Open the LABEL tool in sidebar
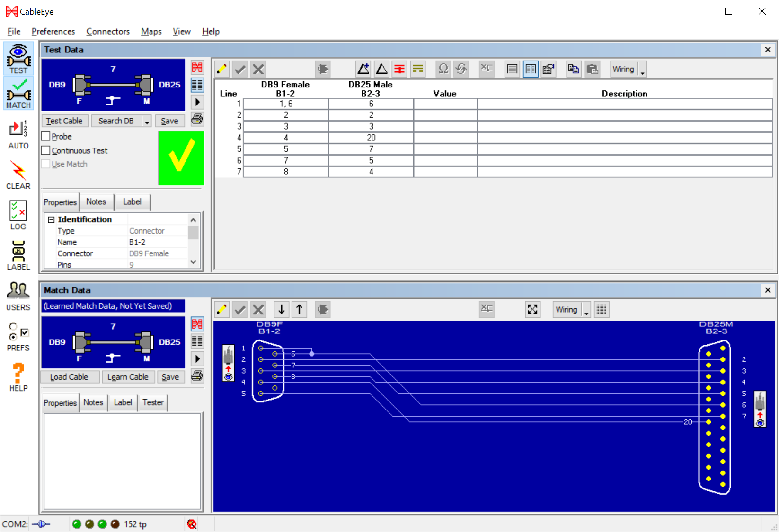 18,256
